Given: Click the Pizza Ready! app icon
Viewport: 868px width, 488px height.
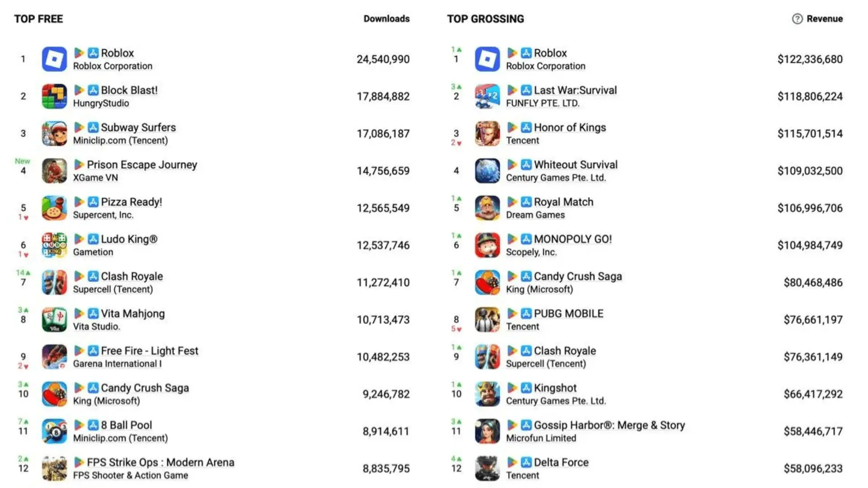Looking at the screenshot, I should [x=54, y=208].
